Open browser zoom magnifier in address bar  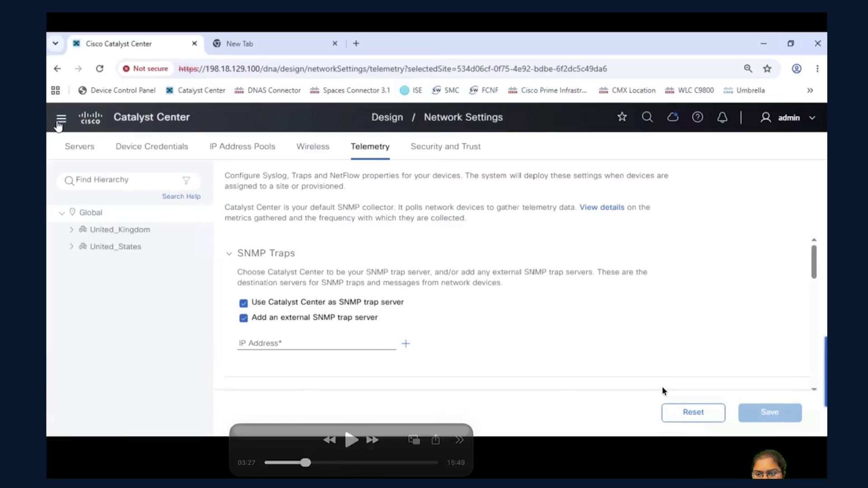coord(748,69)
